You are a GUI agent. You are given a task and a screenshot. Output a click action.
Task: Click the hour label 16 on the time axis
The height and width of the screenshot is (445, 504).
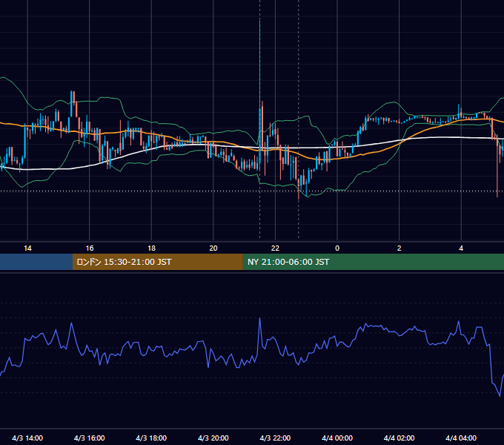click(x=90, y=248)
